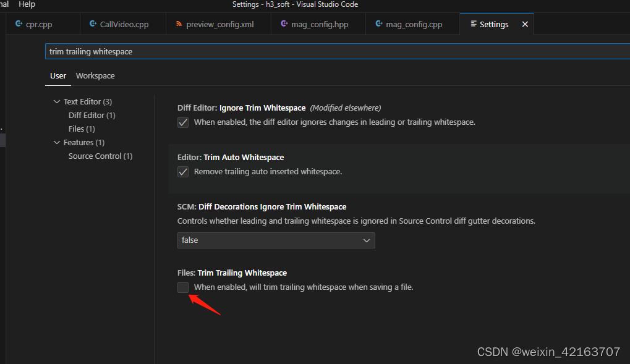Click 'Remove trailing auto inserted whitespace.' description
630x364 pixels.
[x=268, y=172]
